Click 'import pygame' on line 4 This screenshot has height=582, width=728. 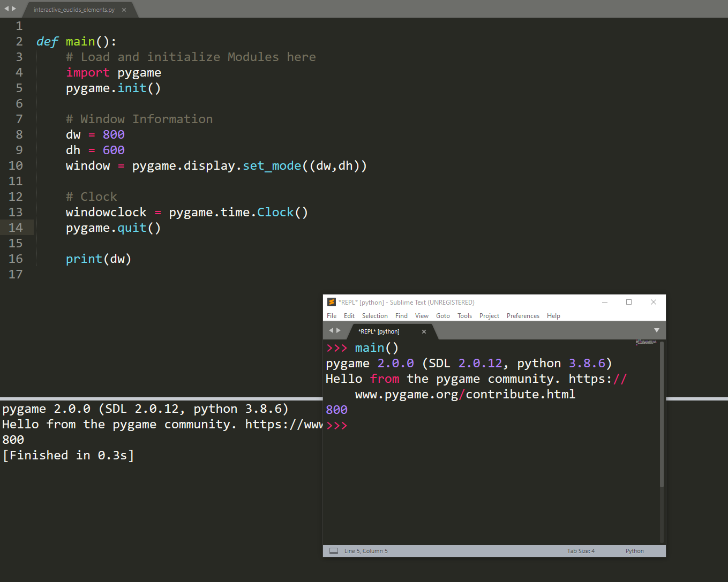click(114, 73)
